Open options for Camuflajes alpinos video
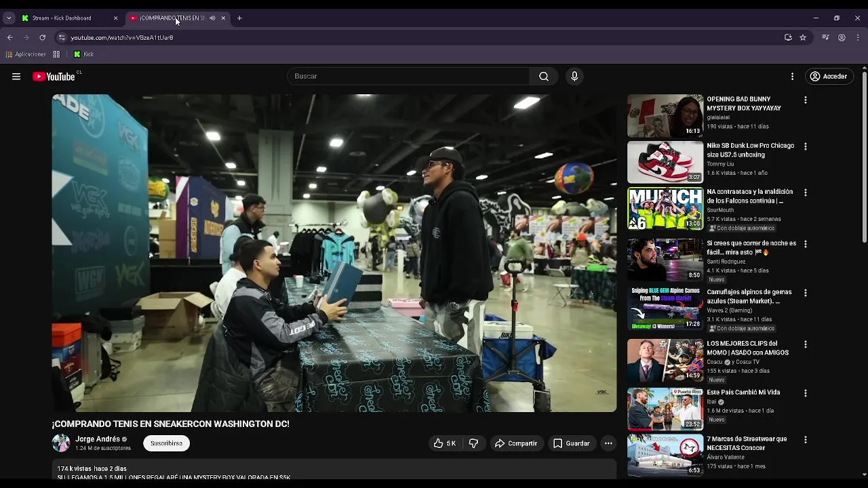 pos(806,293)
